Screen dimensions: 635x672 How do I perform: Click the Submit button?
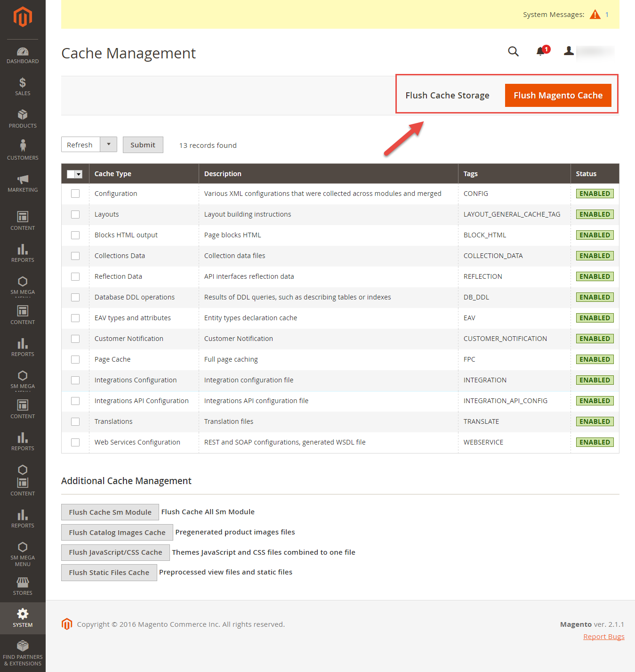[x=143, y=145]
